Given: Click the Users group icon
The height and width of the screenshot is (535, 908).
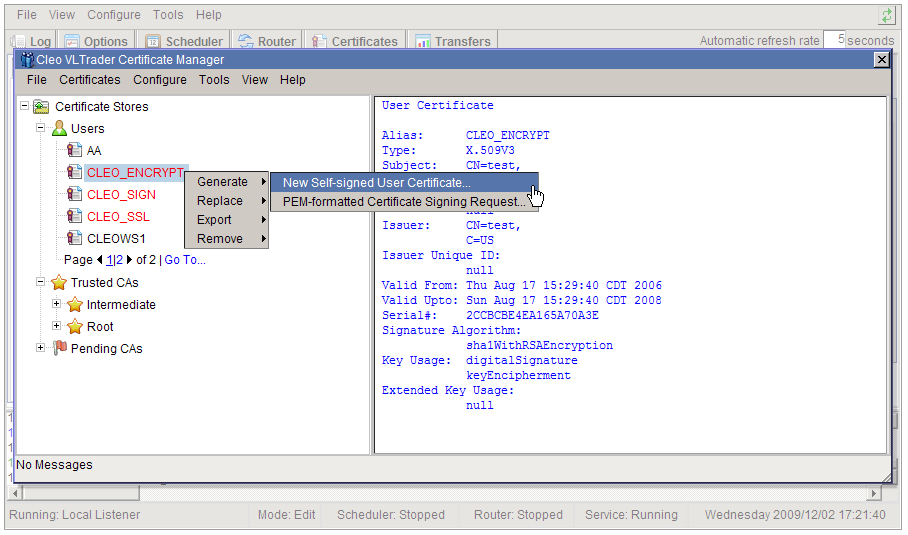Looking at the screenshot, I should [x=59, y=129].
